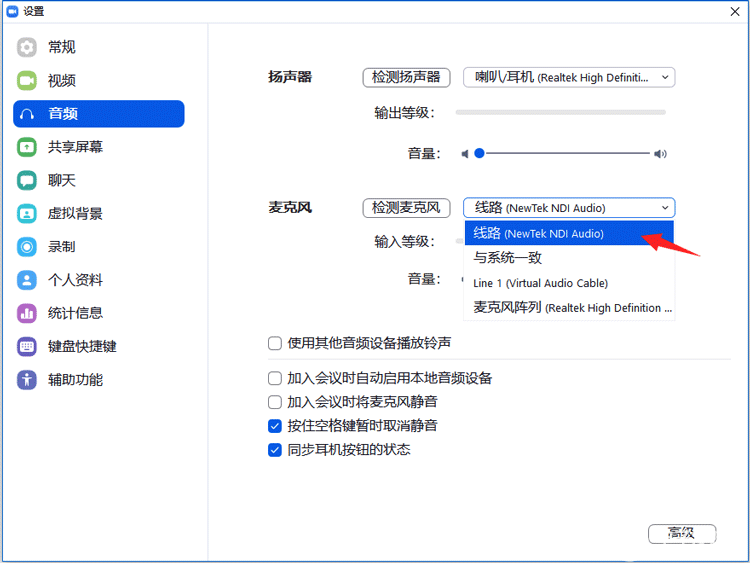Click the 个人资料 profile icon
Viewport: 750px width, 563px height.
tap(27, 280)
